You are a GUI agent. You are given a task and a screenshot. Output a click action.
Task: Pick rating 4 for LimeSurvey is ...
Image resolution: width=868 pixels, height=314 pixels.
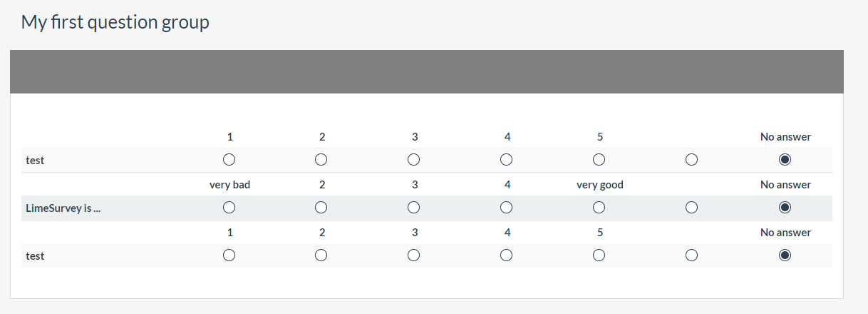(507, 208)
